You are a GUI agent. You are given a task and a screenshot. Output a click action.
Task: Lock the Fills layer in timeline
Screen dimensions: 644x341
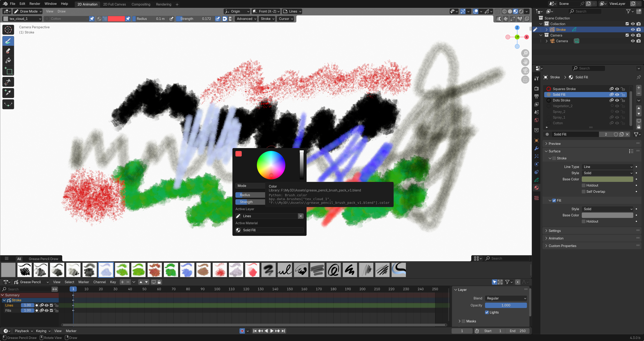click(x=57, y=311)
